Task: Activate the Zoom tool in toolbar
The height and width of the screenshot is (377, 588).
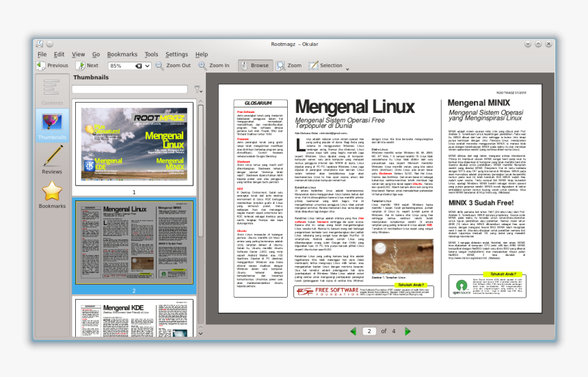Action: pos(289,66)
